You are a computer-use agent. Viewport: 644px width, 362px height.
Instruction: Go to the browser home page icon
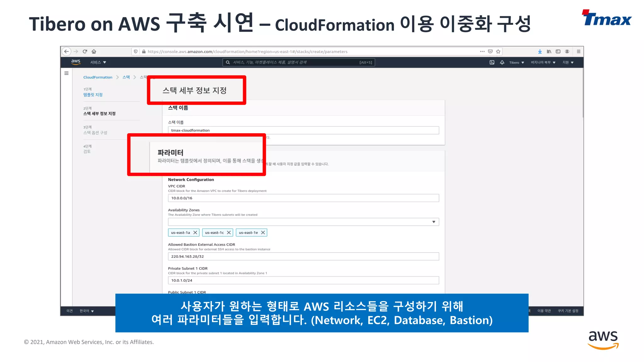94,52
